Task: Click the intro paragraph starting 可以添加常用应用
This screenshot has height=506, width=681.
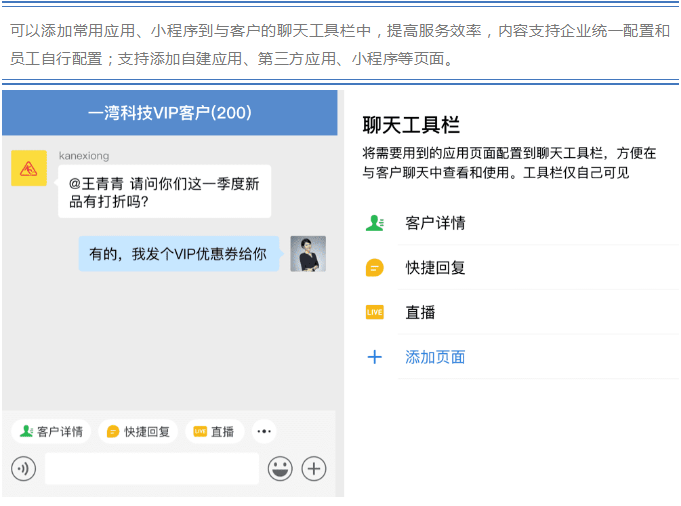Action: [x=340, y=44]
